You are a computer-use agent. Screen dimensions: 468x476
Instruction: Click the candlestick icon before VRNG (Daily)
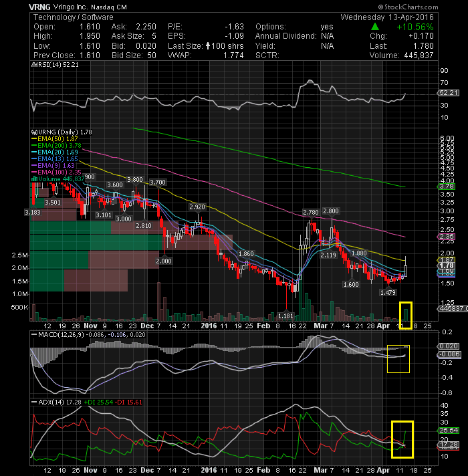point(34,132)
